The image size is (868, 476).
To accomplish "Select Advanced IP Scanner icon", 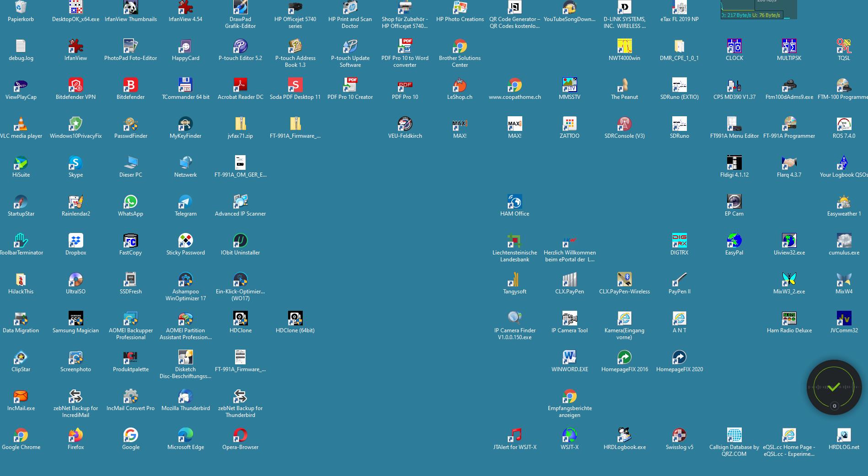I will pos(241,202).
